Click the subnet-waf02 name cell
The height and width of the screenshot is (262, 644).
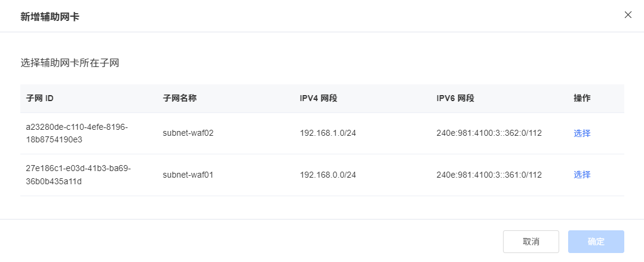coord(188,133)
